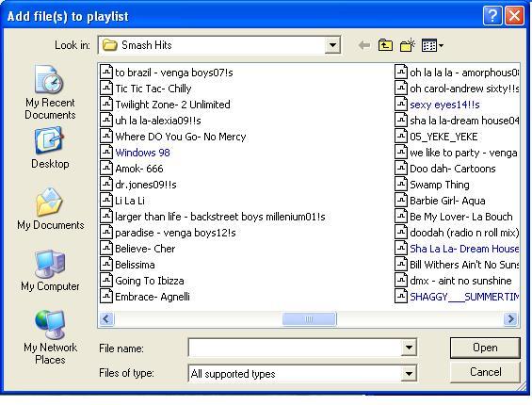This screenshot has height=405, width=532.
Task: Click audio file icon beside 'Swamp Thing'
Action: (401, 185)
